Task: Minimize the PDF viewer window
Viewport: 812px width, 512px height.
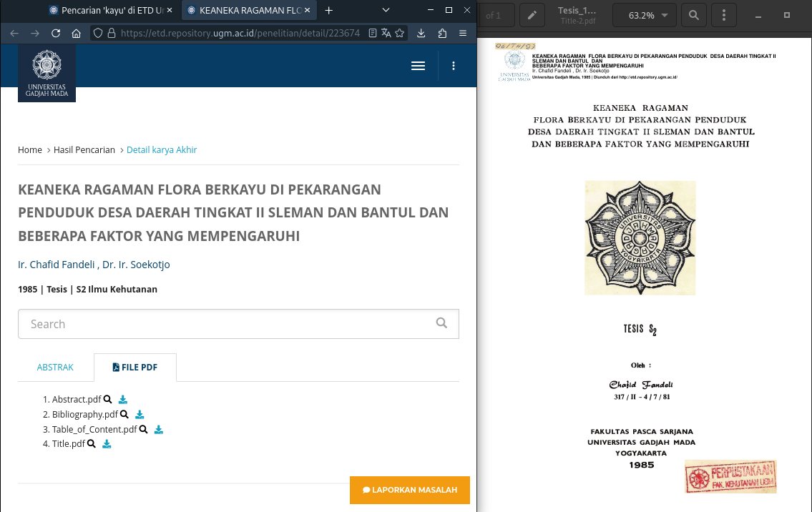Action: 758,16
